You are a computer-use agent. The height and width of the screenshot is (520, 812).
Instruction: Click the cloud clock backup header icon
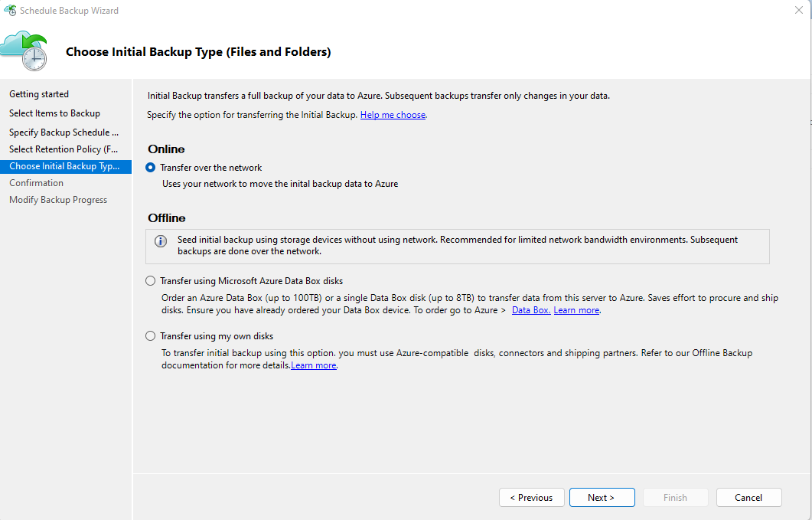coord(24,51)
